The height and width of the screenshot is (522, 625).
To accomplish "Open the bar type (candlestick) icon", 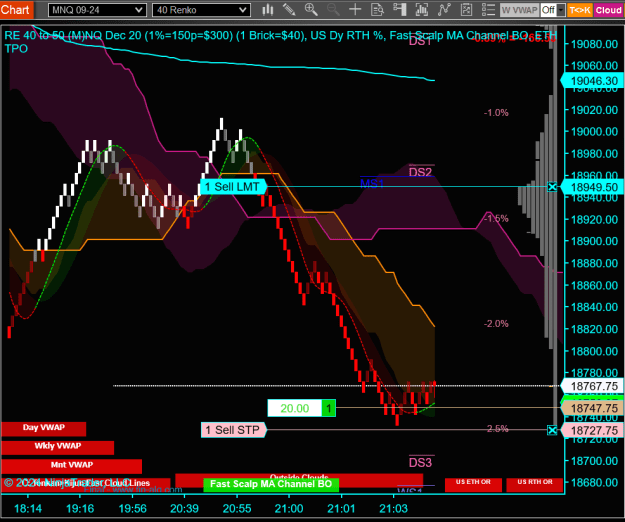I will (268, 10).
